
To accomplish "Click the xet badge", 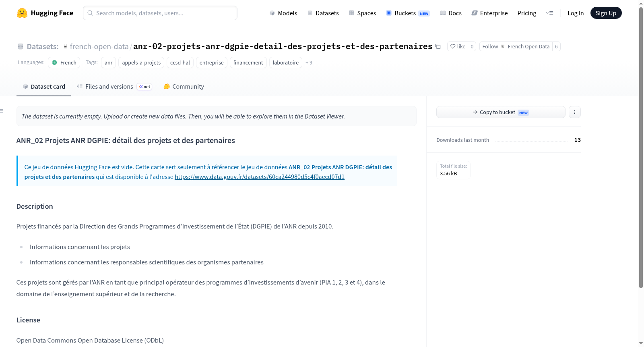I will click(x=144, y=87).
